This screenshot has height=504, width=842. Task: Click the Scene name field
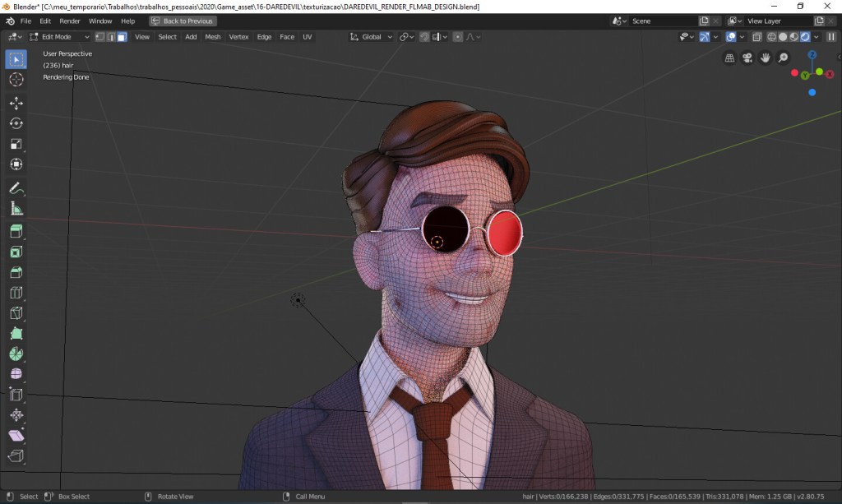click(662, 21)
